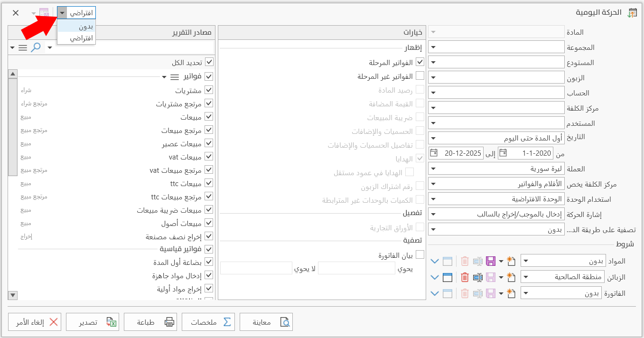Image resolution: width=644 pixels, height=338 pixels.
Task: Open the إشارة الحركة dropdown
Action: [434, 214]
